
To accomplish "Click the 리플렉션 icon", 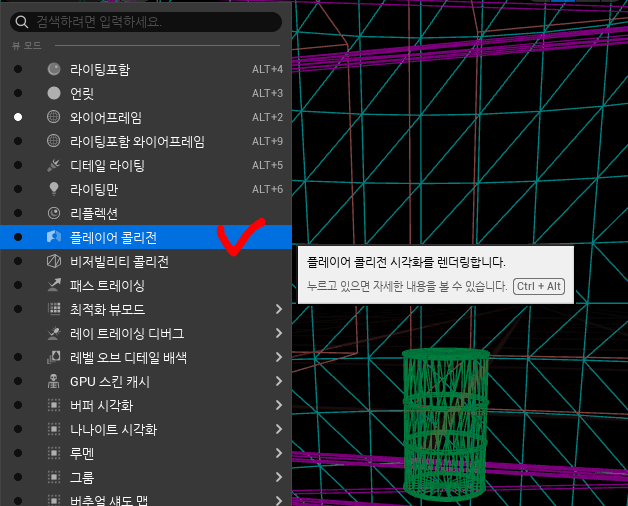I will tap(54, 213).
